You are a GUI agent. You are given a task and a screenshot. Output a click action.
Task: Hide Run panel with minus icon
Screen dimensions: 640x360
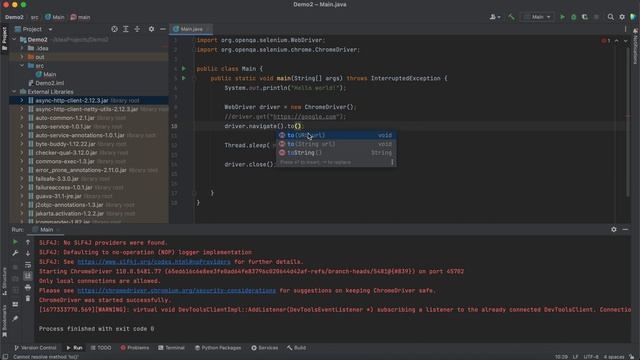(x=625, y=229)
